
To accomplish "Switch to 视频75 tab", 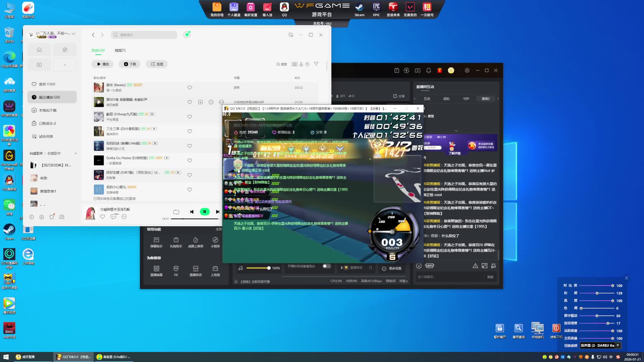I will tap(120, 51).
